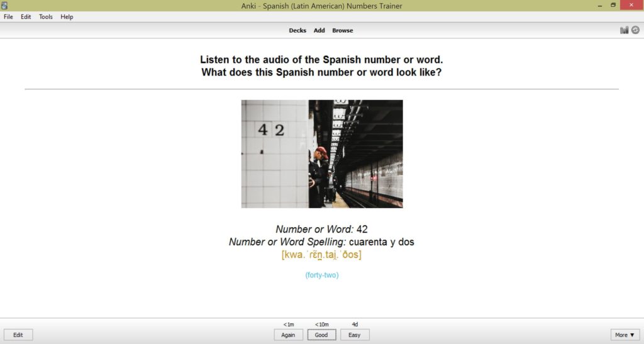This screenshot has width=644, height=344.
Task: Open Browse from the top toolbar
Action: tap(343, 30)
